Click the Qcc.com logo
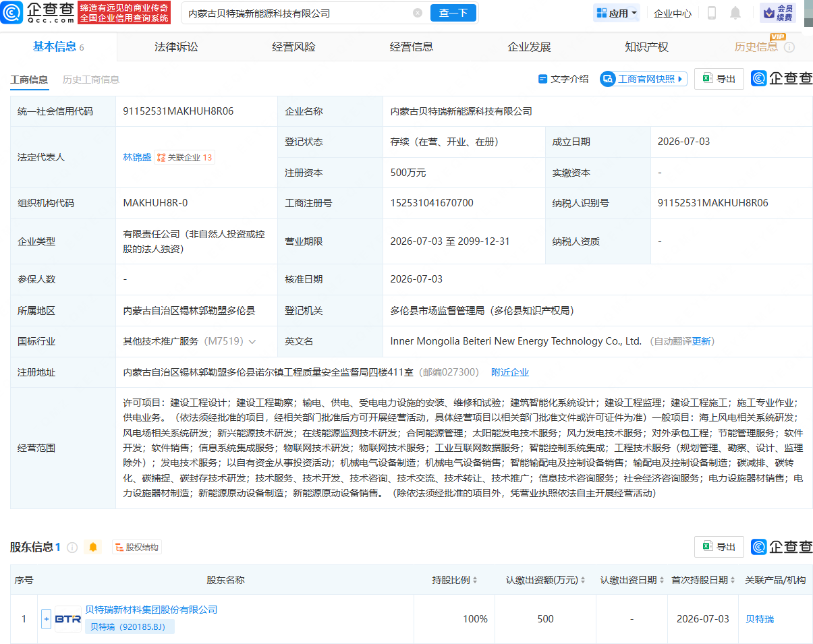Image resolution: width=813 pixels, height=644 pixels. (x=38, y=12)
